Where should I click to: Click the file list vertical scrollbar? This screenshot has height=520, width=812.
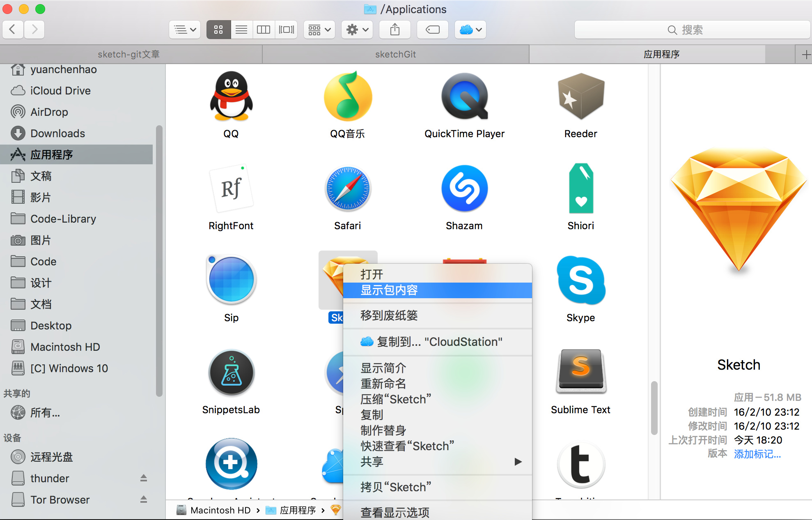pyautogui.click(x=654, y=408)
